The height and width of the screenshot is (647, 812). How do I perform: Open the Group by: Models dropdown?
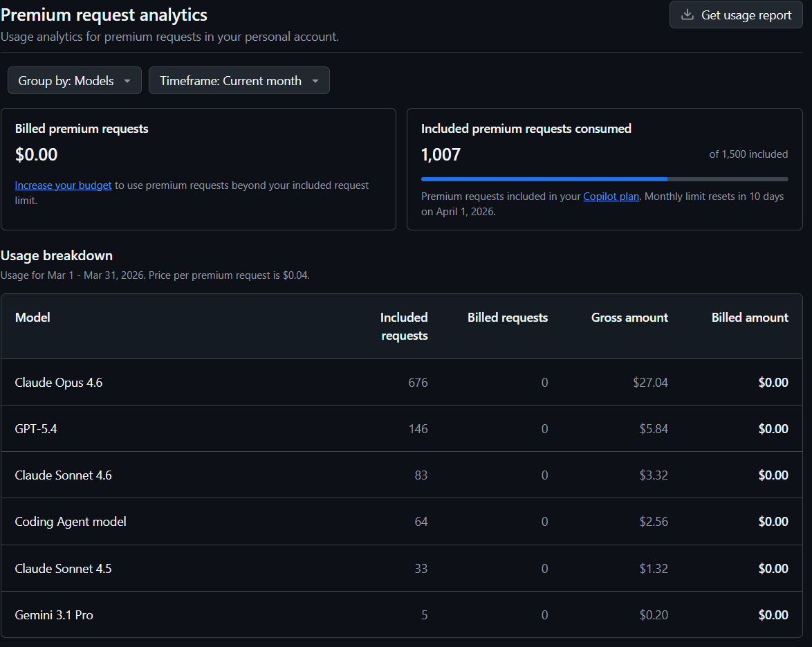[x=74, y=80]
